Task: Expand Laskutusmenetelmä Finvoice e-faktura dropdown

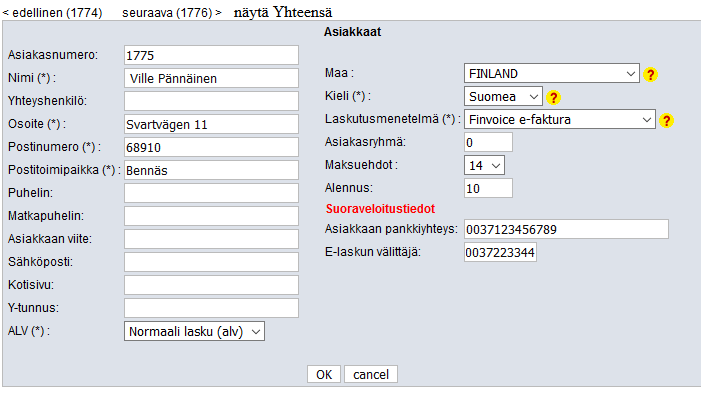Action: (x=560, y=119)
